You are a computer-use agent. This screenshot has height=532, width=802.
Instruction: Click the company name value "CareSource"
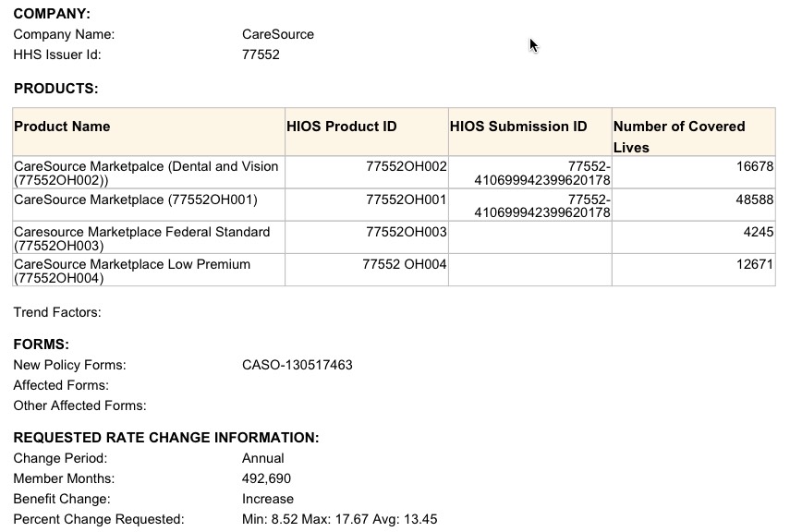[x=277, y=34]
